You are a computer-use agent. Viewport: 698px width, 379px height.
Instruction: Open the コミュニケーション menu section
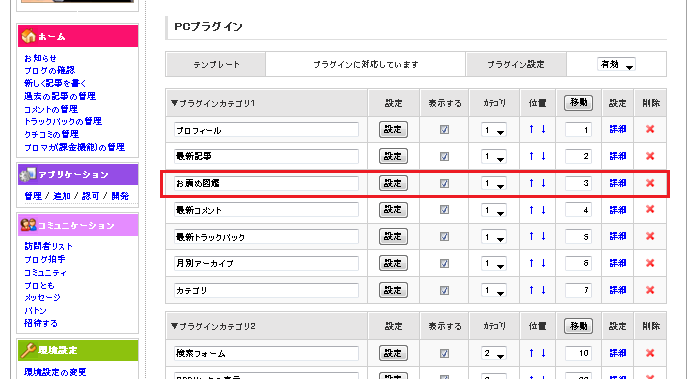(78, 225)
